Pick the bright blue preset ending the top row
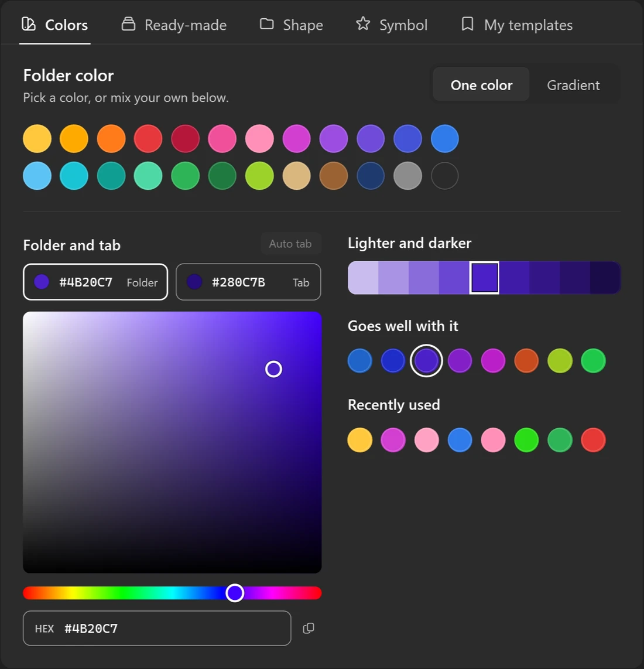 pyautogui.click(x=445, y=139)
